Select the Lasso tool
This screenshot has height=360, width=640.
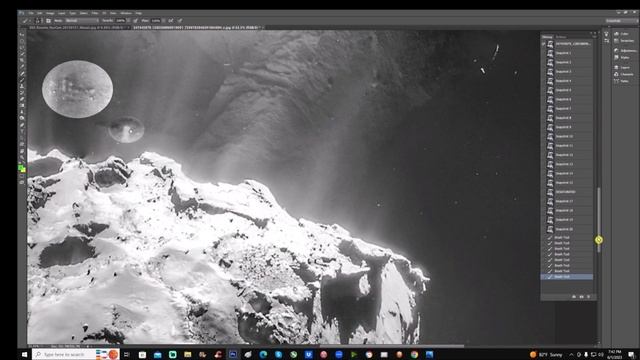(x=22, y=47)
